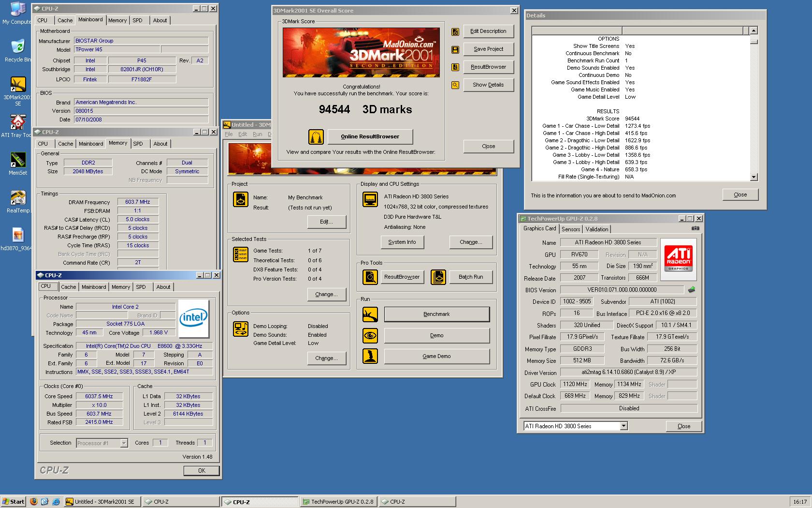Viewport: 812px width, 508px height.
Task: Click the ResultBrowser icon in score dialog
Action: [x=455, y=67]
